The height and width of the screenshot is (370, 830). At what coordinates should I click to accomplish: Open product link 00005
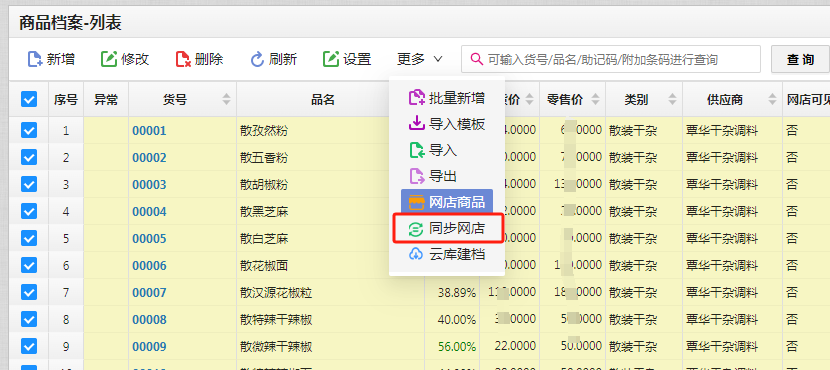pyautogui.click(x=149, y=239)
